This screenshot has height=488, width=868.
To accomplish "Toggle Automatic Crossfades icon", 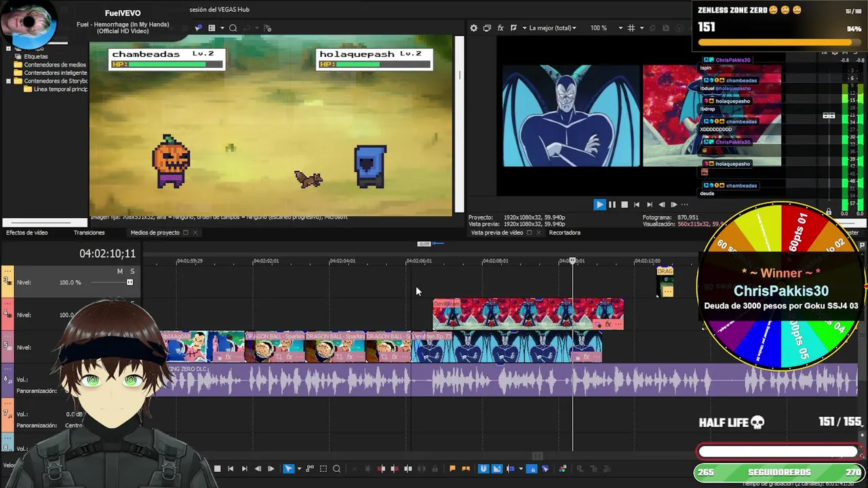I will (496, 468).
